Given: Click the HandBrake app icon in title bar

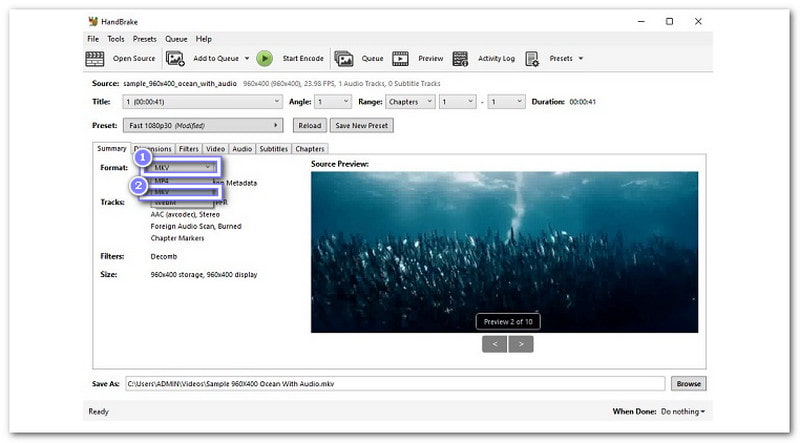Looking at the screenshot, I should 93,21.
